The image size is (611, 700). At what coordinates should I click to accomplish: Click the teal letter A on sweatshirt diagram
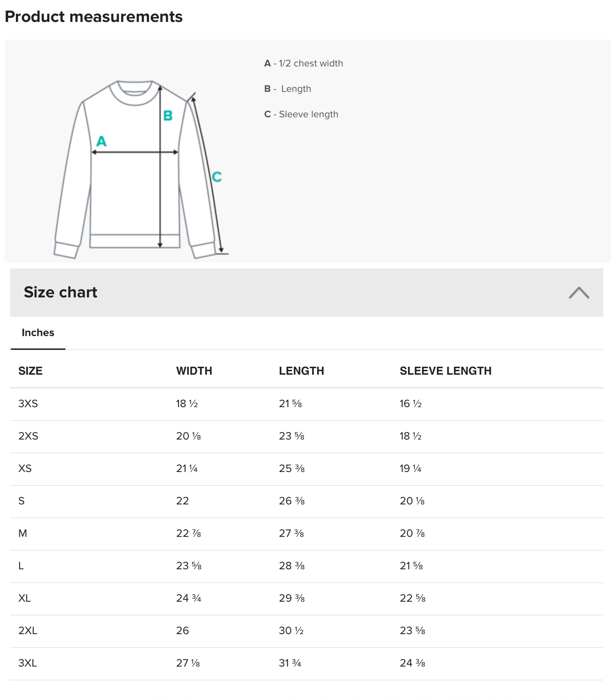(101, 141)
